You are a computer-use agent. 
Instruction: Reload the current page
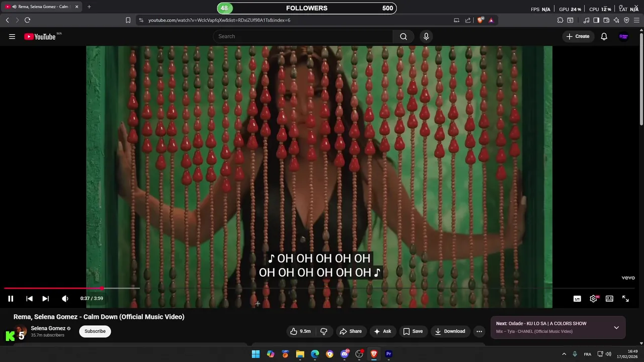(27, 20)
